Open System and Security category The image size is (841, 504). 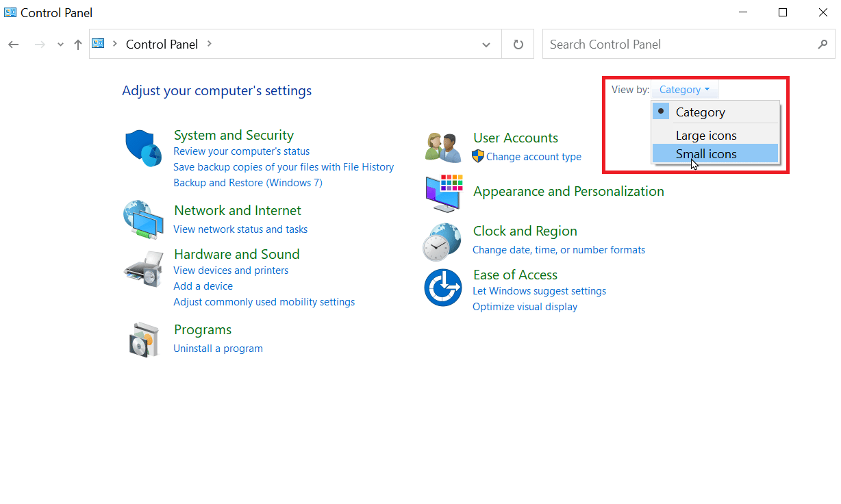[x=234, y=135]
